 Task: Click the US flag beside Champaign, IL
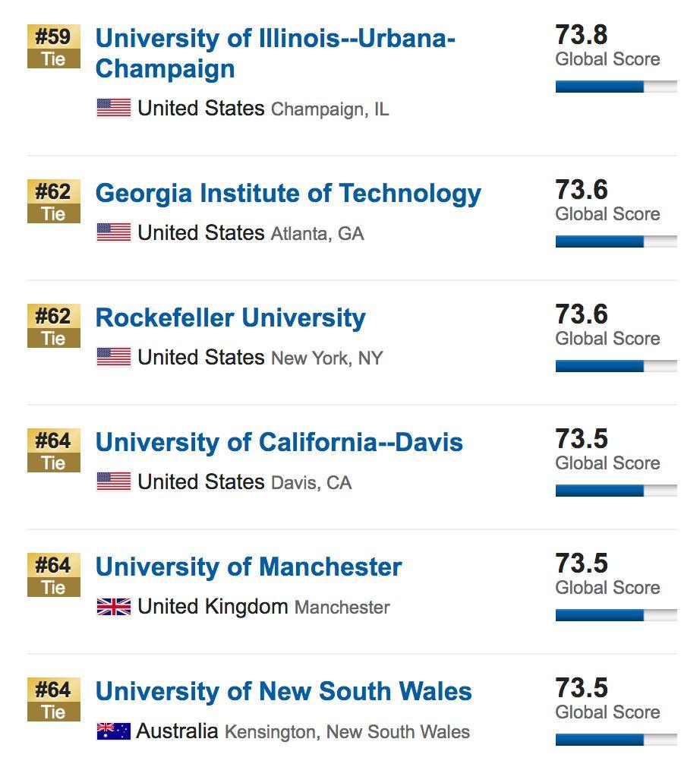[x=114, y=108]
